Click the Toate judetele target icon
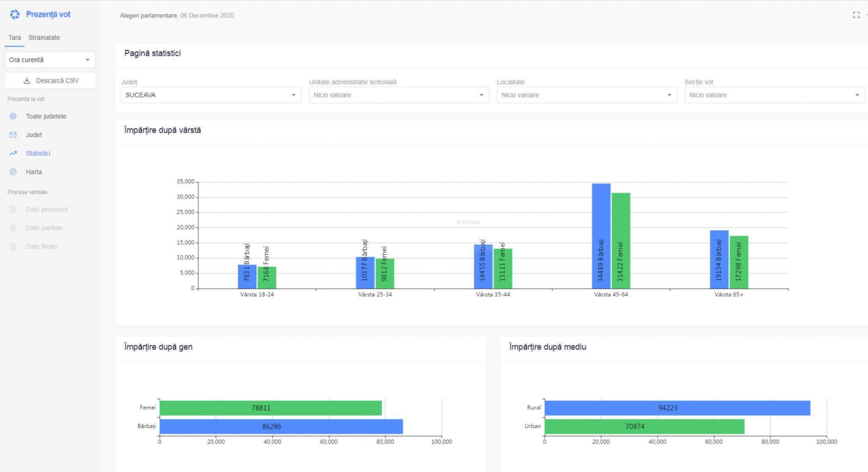868x472 pixels. point(13,117)
